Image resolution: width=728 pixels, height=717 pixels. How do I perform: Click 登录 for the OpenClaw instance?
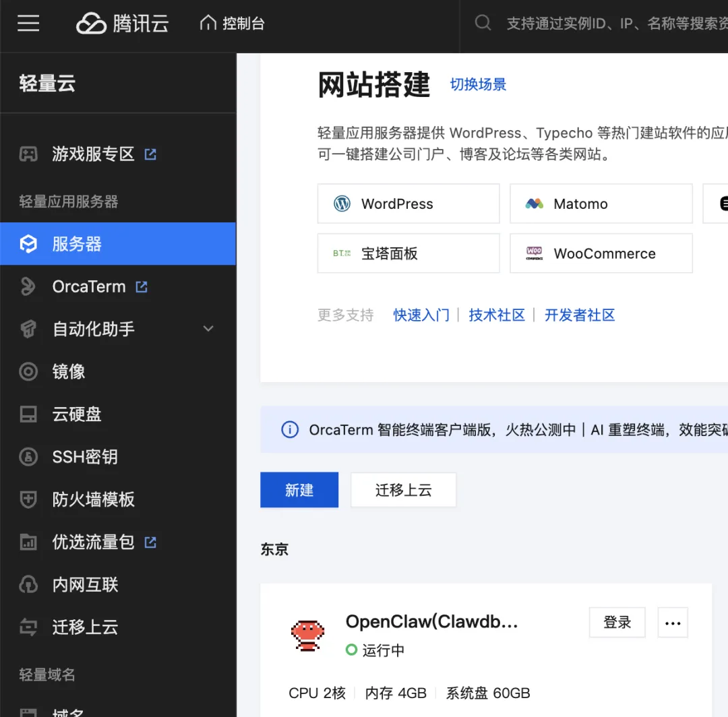(617, 623)
